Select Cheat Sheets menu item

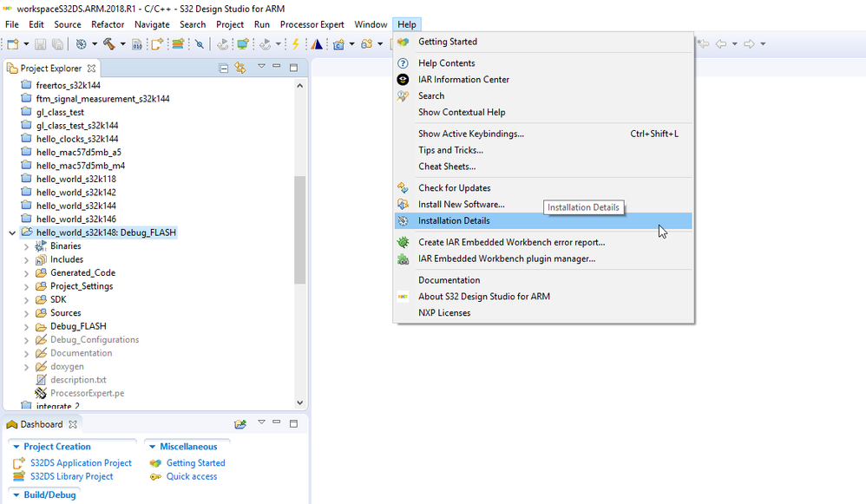[543, 167]
